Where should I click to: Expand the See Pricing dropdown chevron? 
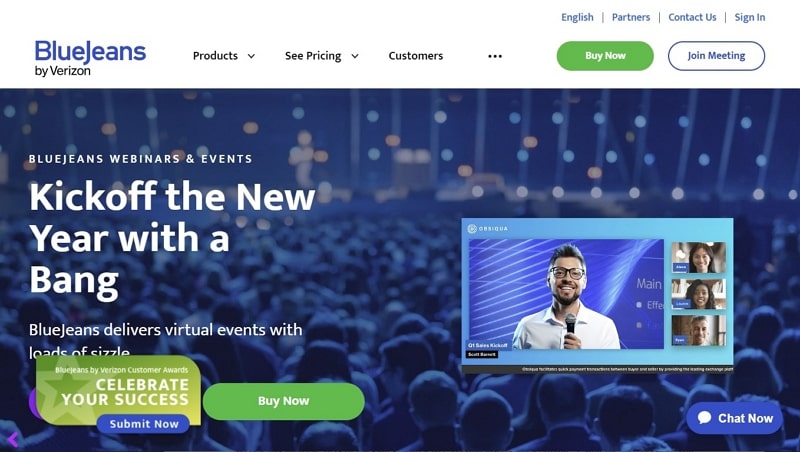355,56
